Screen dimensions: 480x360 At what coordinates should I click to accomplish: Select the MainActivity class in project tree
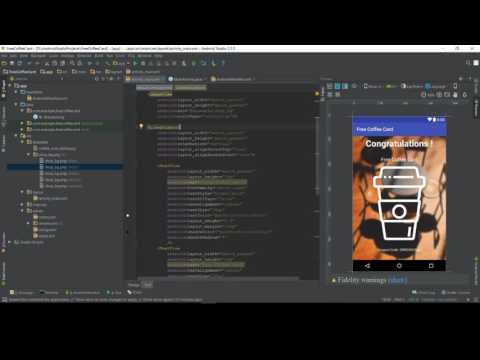coord(49,117)
